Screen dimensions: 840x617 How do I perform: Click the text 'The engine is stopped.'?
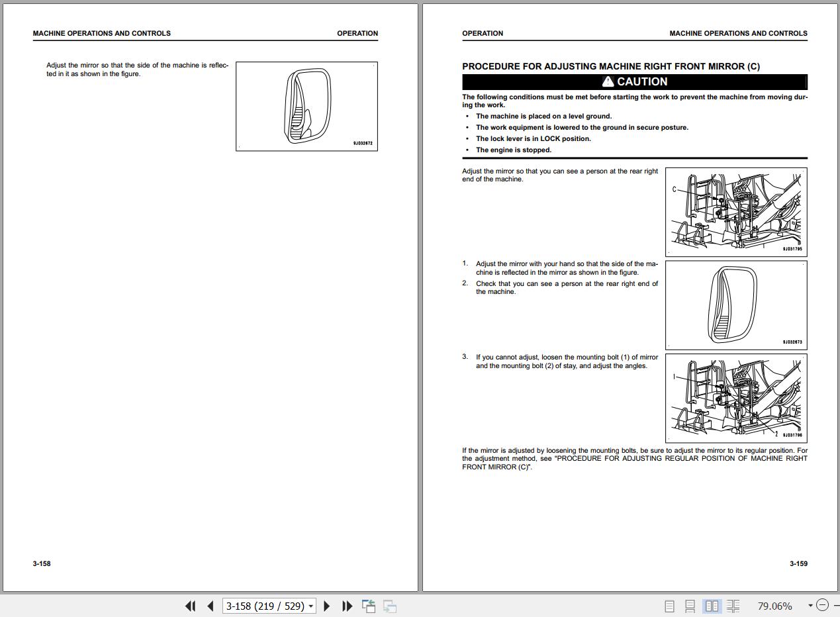(x=514, y=150)
